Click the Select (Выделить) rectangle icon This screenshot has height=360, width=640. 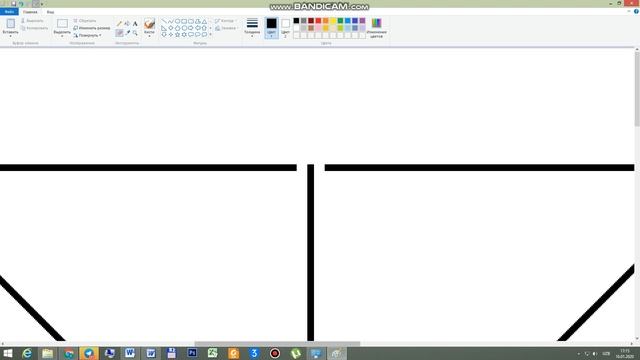[x=62, y=23]
